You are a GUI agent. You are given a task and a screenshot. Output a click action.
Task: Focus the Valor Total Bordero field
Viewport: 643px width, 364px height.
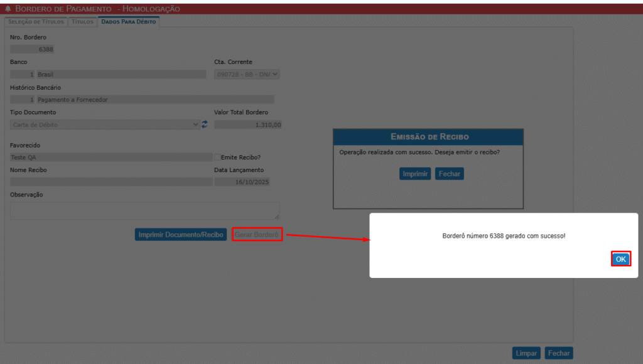tap(248, 125)
